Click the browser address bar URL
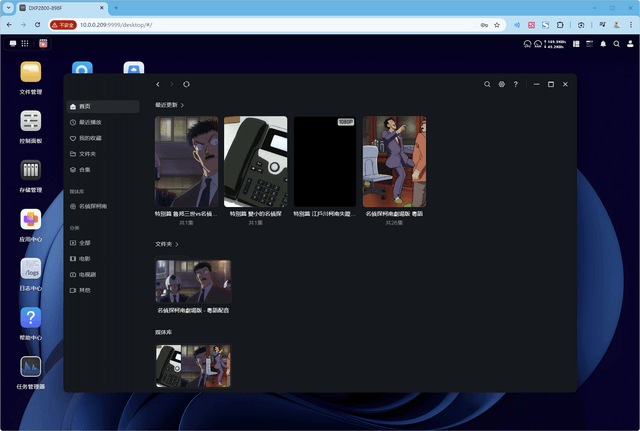This screenshot has height=431, width=640. pos(116,25)
